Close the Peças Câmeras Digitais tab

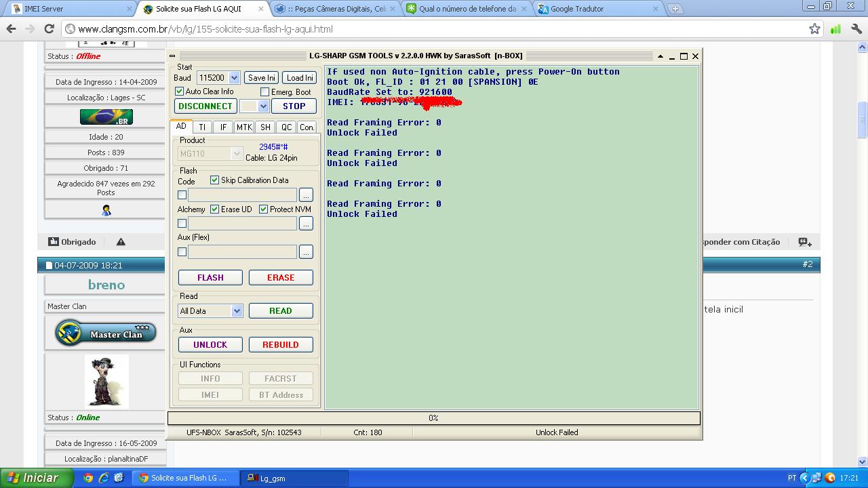(x=393, y=9)
